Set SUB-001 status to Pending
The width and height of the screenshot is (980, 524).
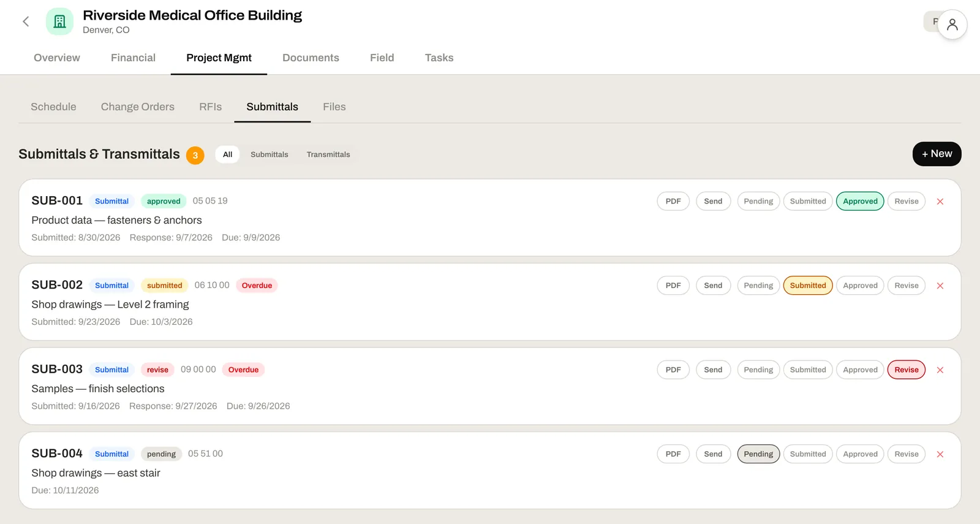(758, 201)
